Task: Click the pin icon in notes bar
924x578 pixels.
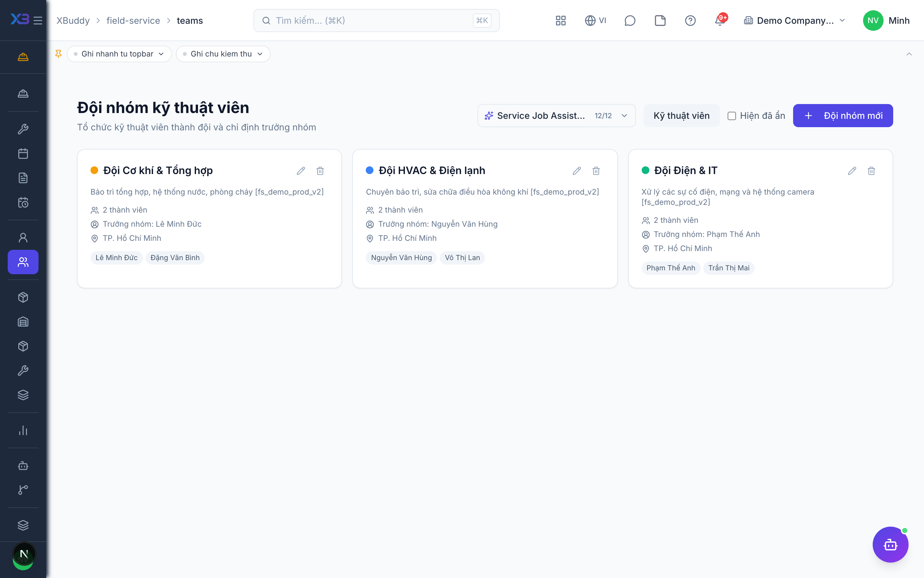Action: pyautogui.click(x=58, y=54)
